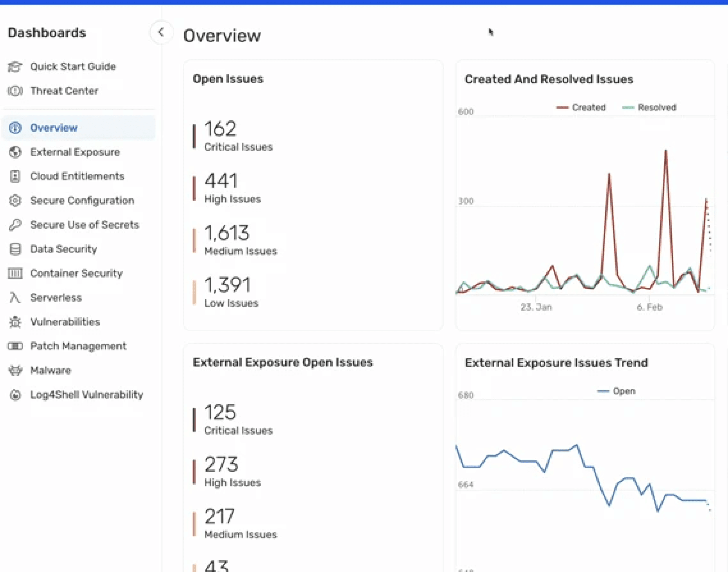
Task: Go to Data Security dashboard
Action: pyautogui.click(x=64, y=249)
